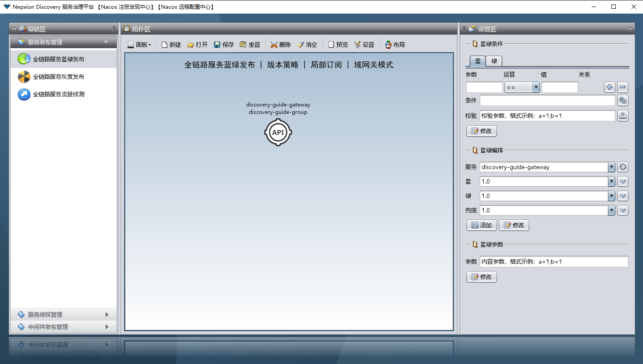Image resolution: width=643 pixels, height=364 pixels.
Task: Click the arrow icon beside 蓝 dropdown
Action: (623, 181)
